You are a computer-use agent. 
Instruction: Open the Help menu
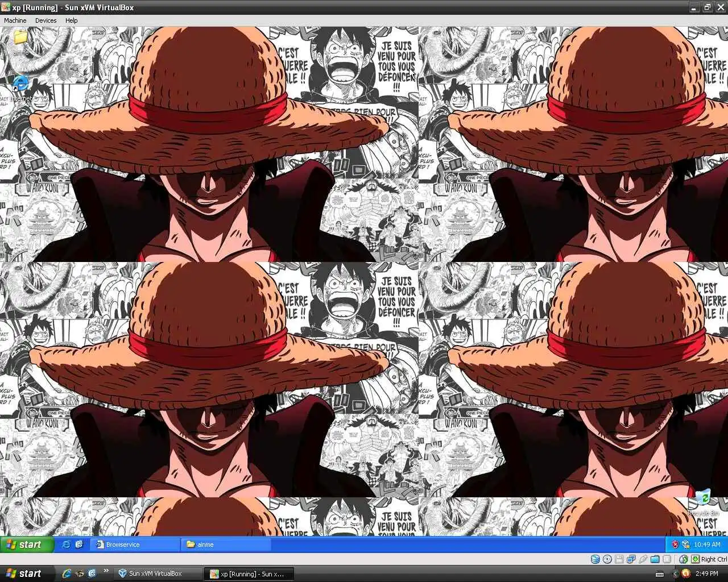71,20
